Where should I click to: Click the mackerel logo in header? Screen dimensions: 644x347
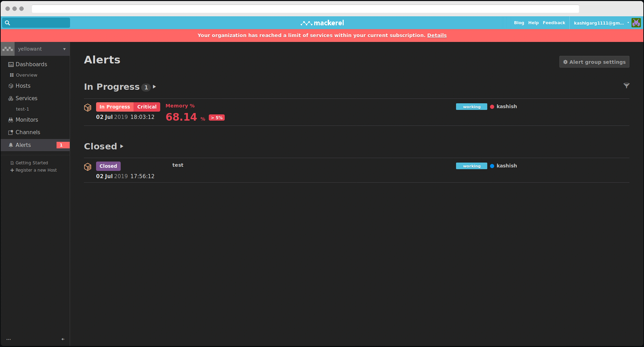(322, 23)
